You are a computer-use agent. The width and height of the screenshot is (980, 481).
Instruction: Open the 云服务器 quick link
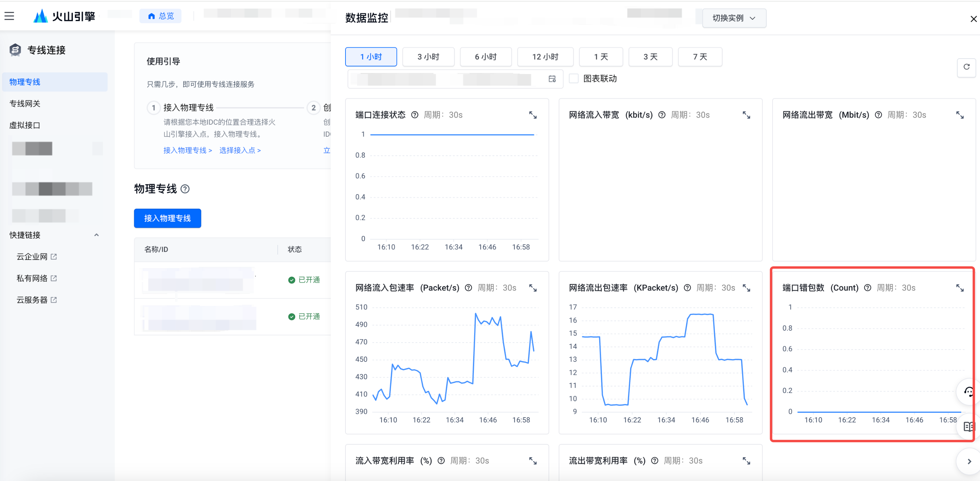pyautogui.click(x=37, y=300)
